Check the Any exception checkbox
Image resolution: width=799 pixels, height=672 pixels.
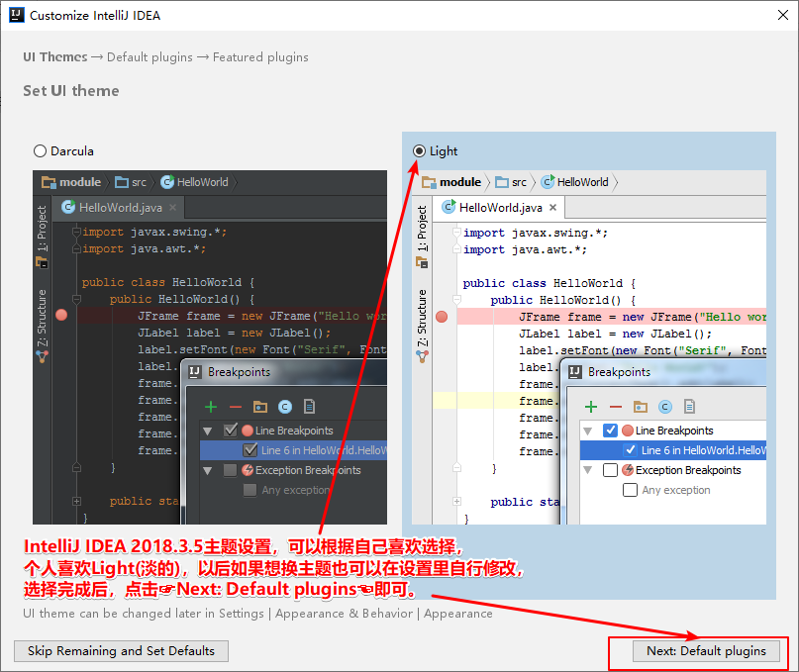click(630, 490)
